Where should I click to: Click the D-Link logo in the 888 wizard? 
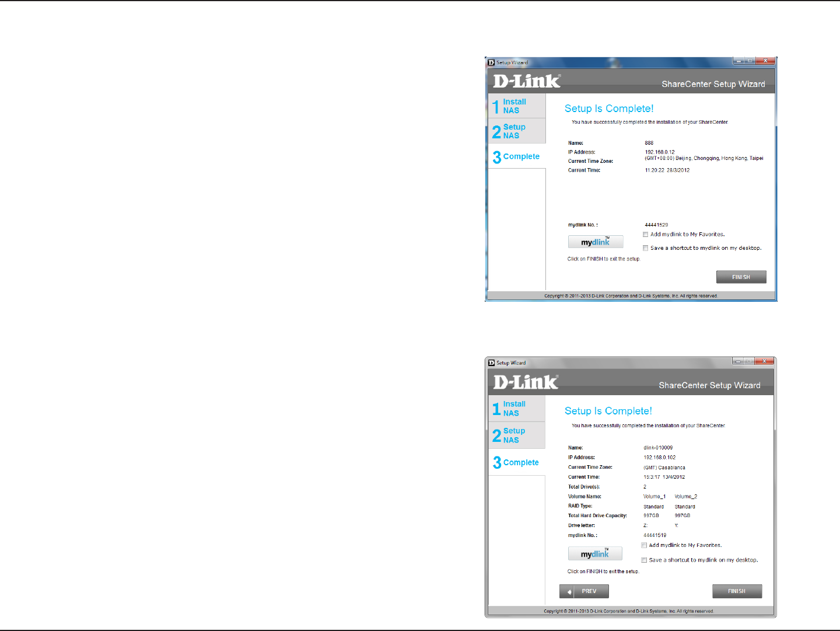pyautogui.click(x=527, y=81)
